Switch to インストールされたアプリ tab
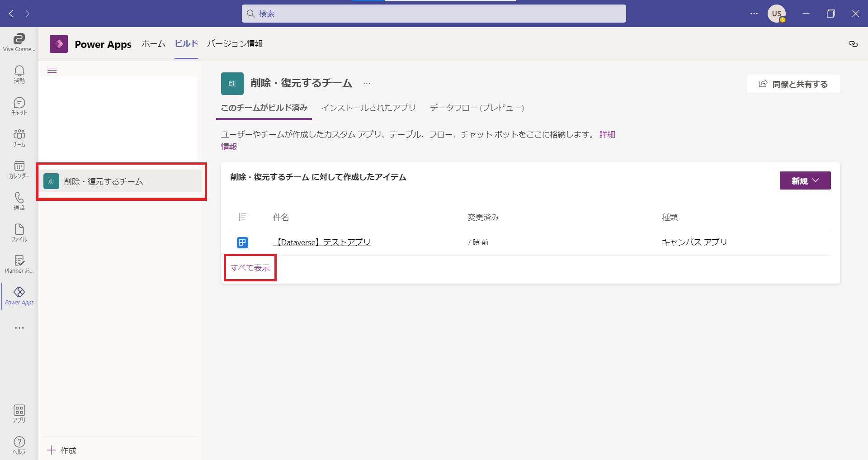868x460 pixels. (x=368, y=108)
